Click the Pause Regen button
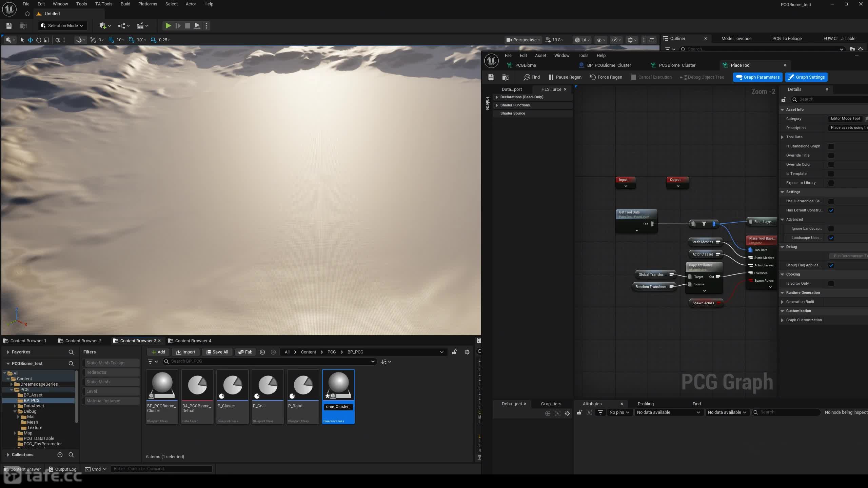Screen dimensions: 868x488 565,77
